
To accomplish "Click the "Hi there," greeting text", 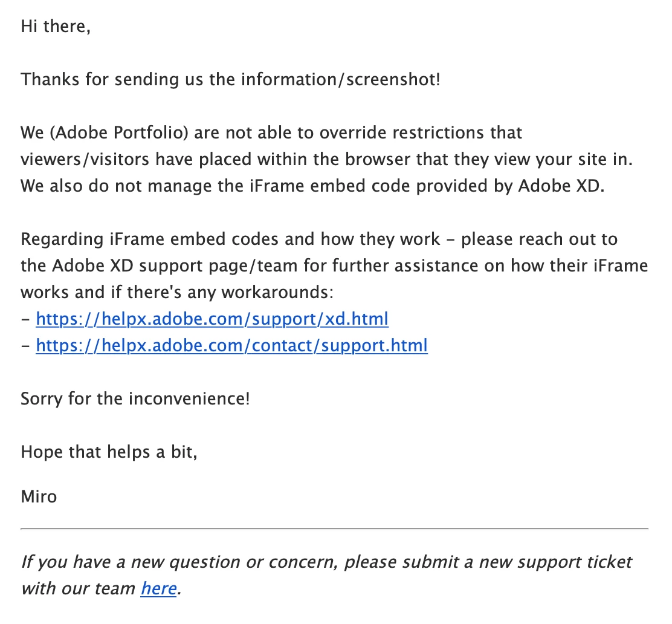I will pyautogui.click(x=56, y=27).
